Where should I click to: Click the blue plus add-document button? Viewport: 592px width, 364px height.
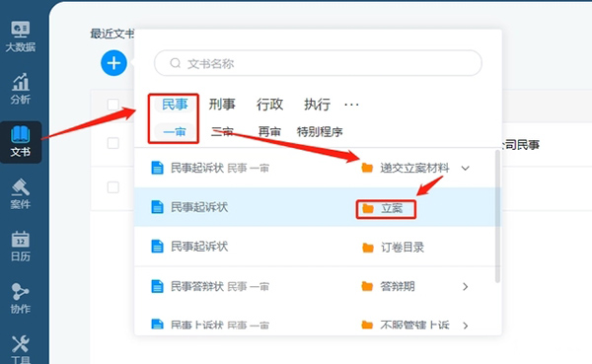click(113, 63)
